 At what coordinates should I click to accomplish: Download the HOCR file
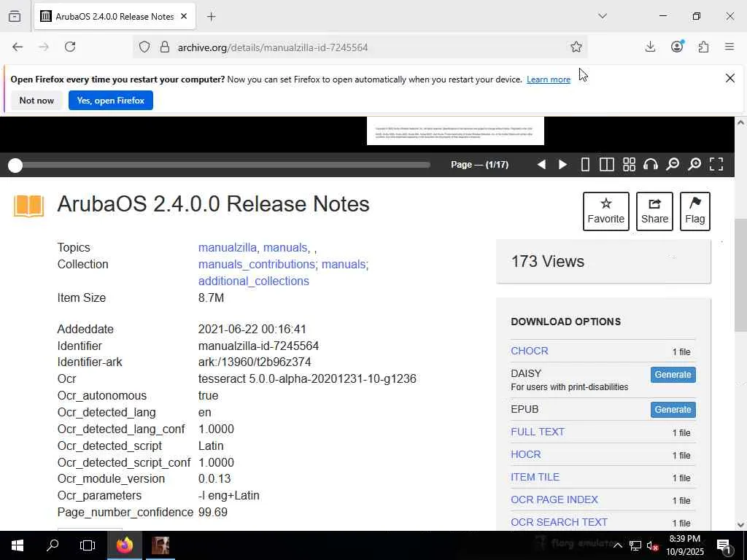(x=525, y=454)
